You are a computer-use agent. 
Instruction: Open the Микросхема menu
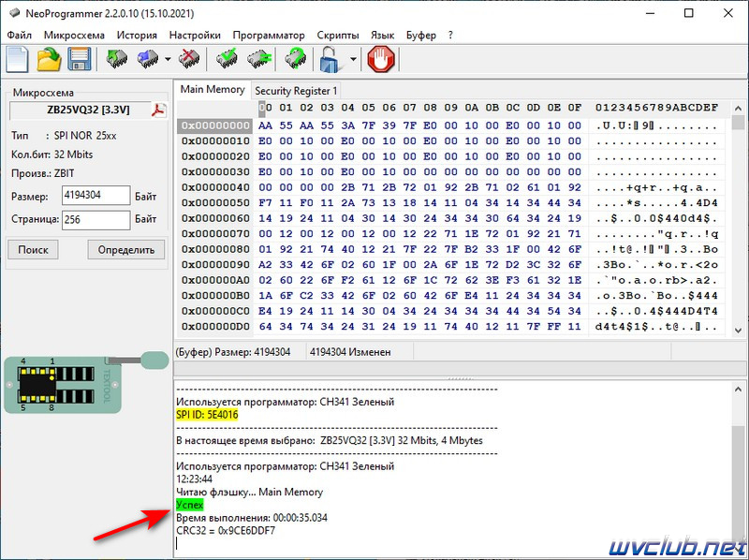[x=74, y=35]
